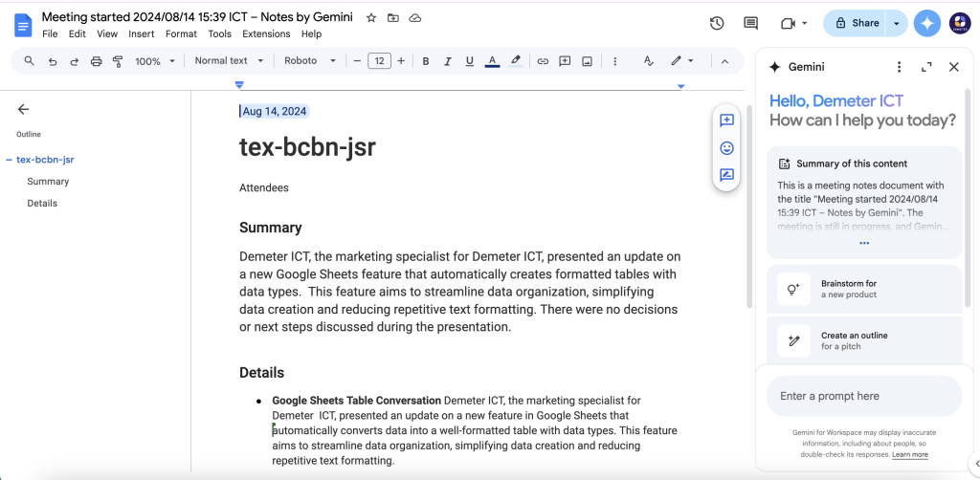Add a comment from toolbar

pyautogui.click(x=565, y=61)
